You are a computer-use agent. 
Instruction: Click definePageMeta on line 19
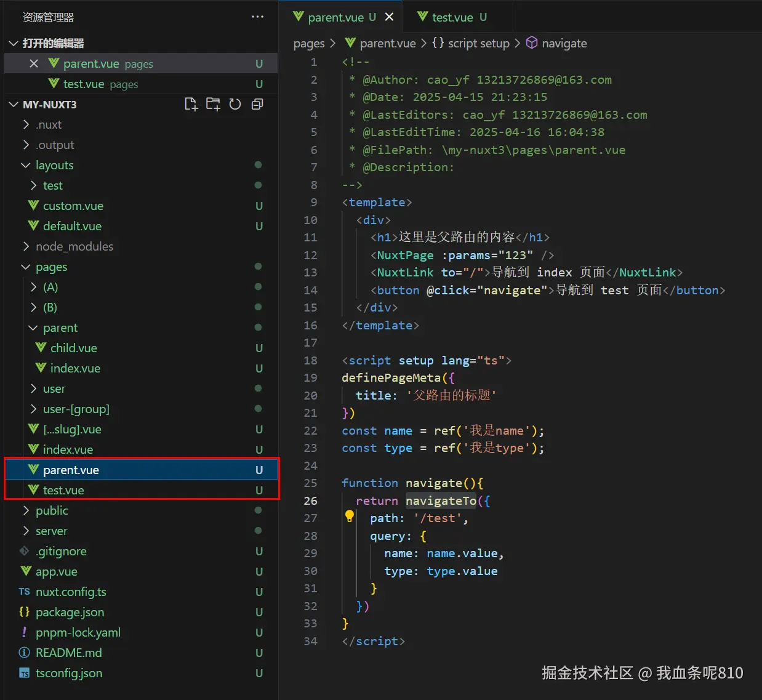(x=391, y=377)
